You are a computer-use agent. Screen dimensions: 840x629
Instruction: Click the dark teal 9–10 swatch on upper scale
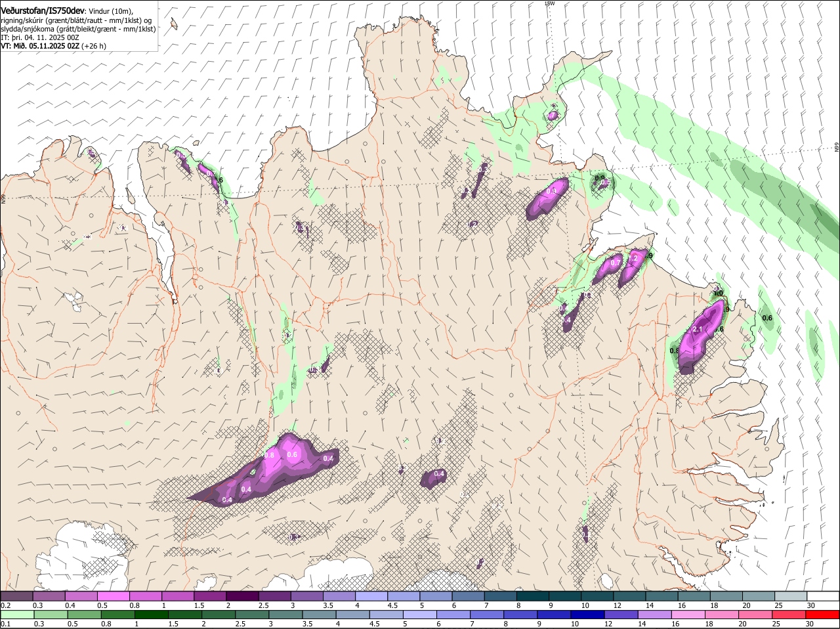(564, 596)
